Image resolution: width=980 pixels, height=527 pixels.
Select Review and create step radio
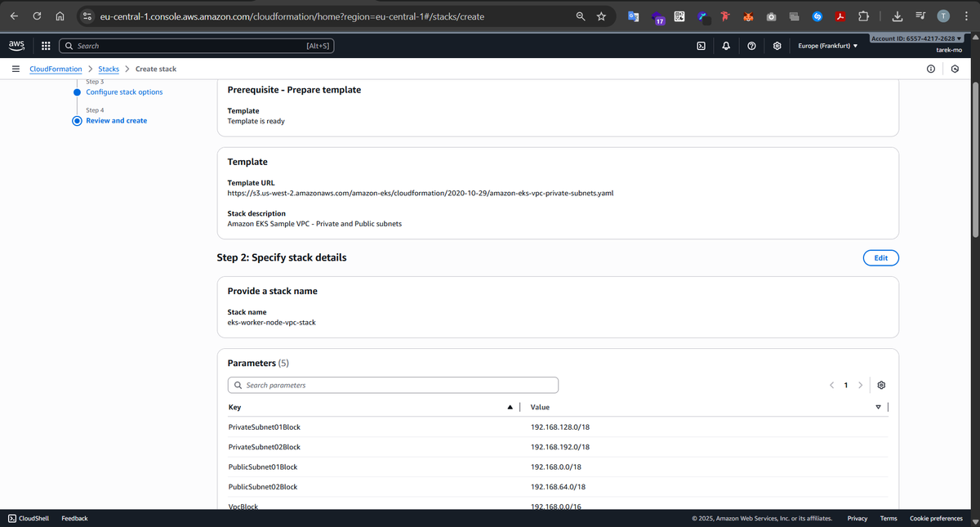coord(77,121)
